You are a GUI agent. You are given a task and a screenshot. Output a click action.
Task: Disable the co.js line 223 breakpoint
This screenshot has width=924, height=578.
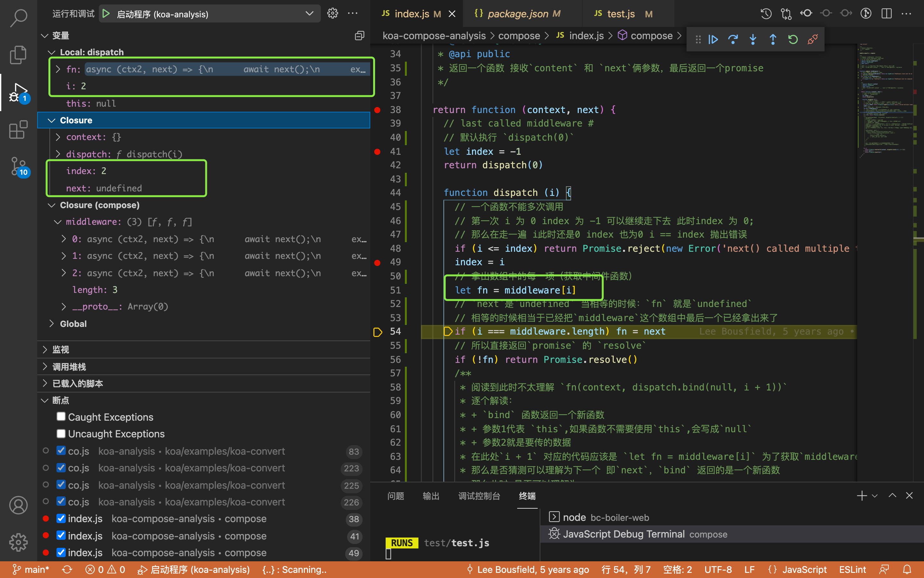point(61,468)
